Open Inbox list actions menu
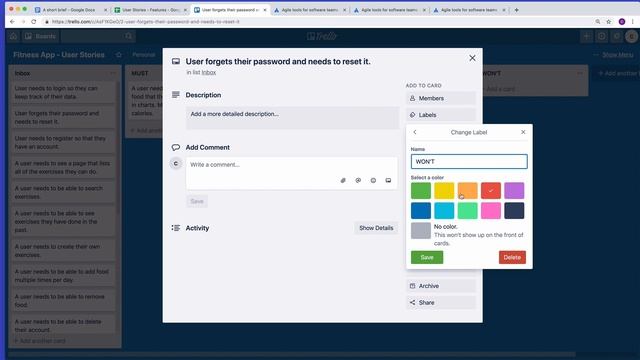 point(113,73)
